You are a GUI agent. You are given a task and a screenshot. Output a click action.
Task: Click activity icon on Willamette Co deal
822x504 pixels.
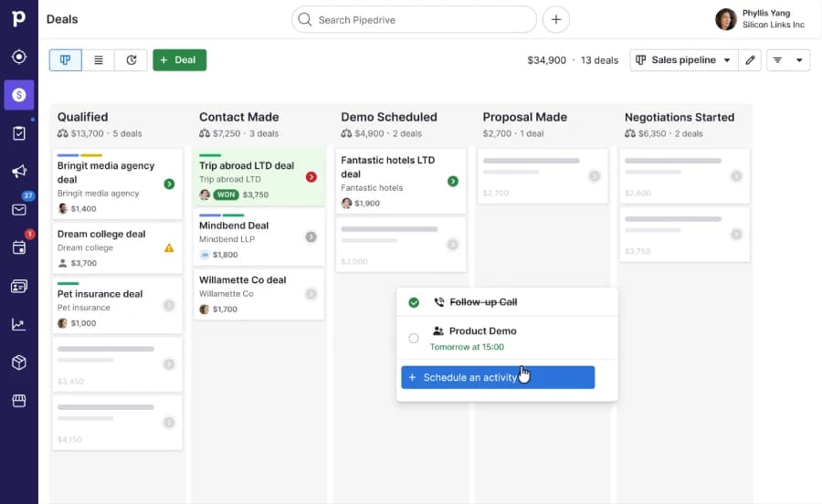click(311, 294)
